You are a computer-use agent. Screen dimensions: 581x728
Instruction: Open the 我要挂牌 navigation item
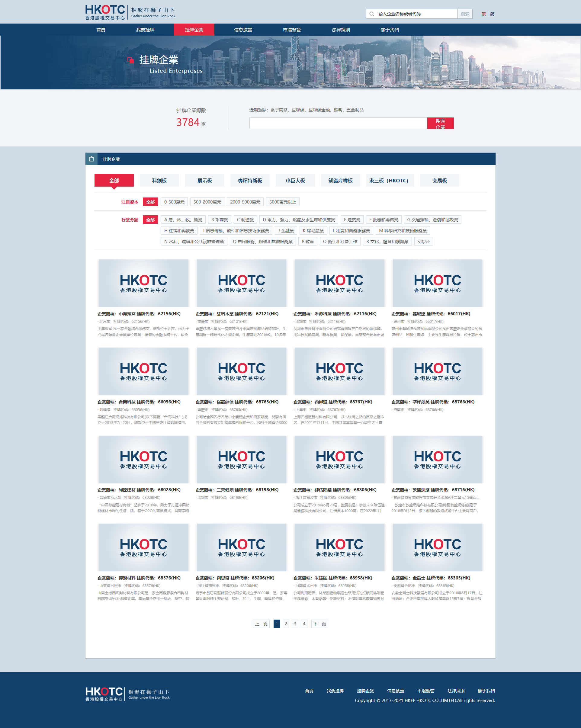[145, 30]
